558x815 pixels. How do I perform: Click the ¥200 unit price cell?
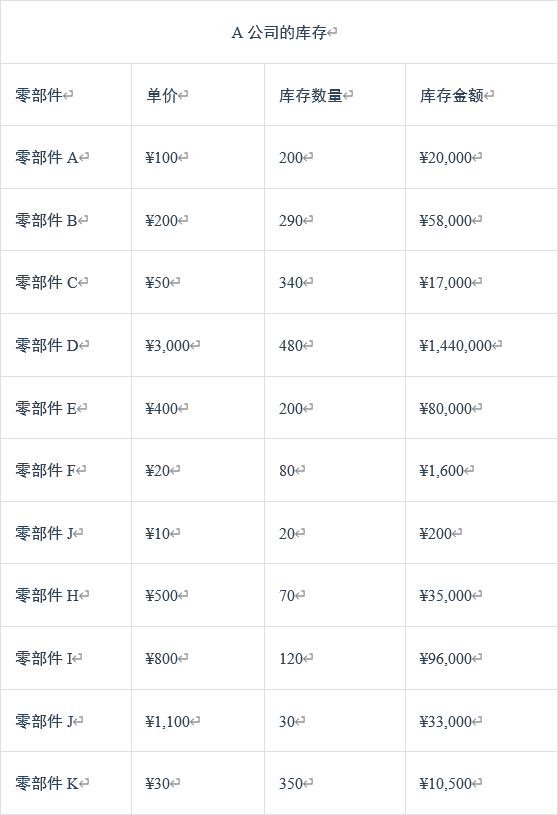click(x=198, y=220)
